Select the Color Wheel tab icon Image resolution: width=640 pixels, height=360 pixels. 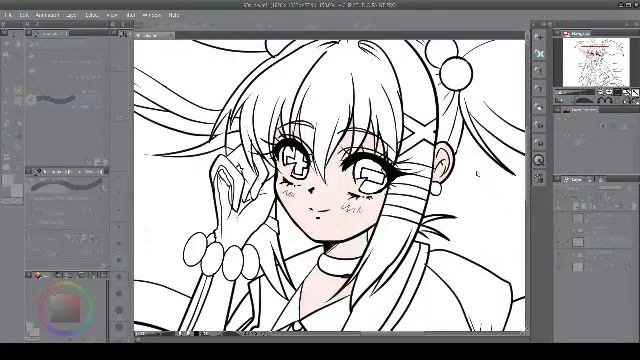pyautogui.click(x=38, y=276)
